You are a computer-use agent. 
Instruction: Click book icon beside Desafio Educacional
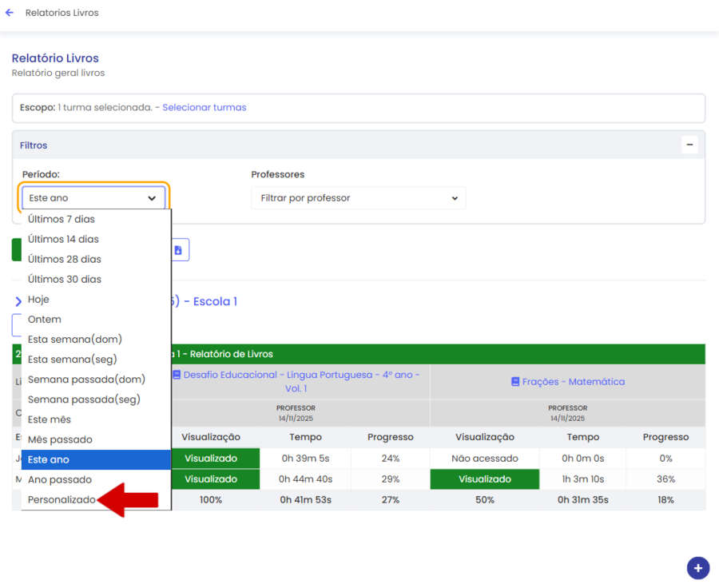tap(177, 375)
